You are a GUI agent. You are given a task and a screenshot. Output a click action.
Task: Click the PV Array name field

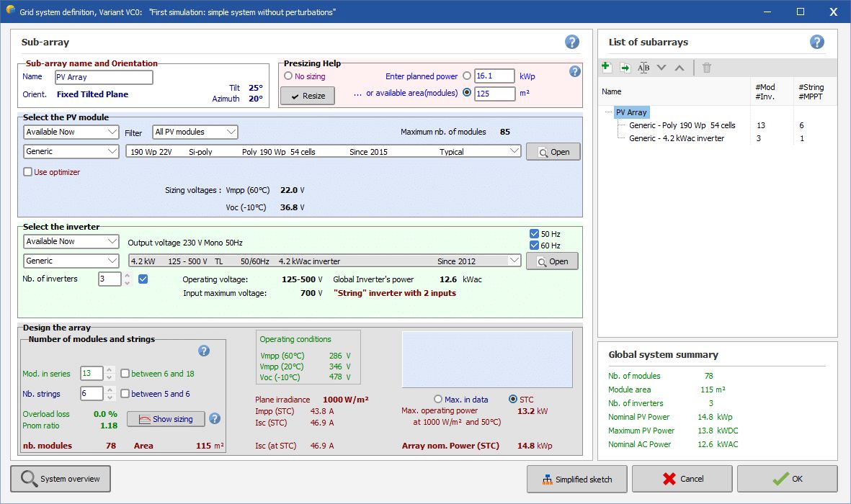coord(104,77)
